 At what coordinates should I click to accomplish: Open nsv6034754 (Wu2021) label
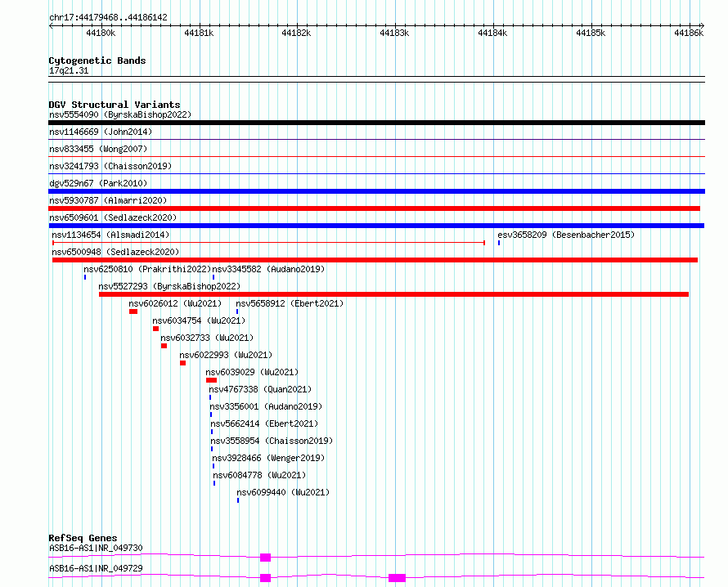pos(199,320)
